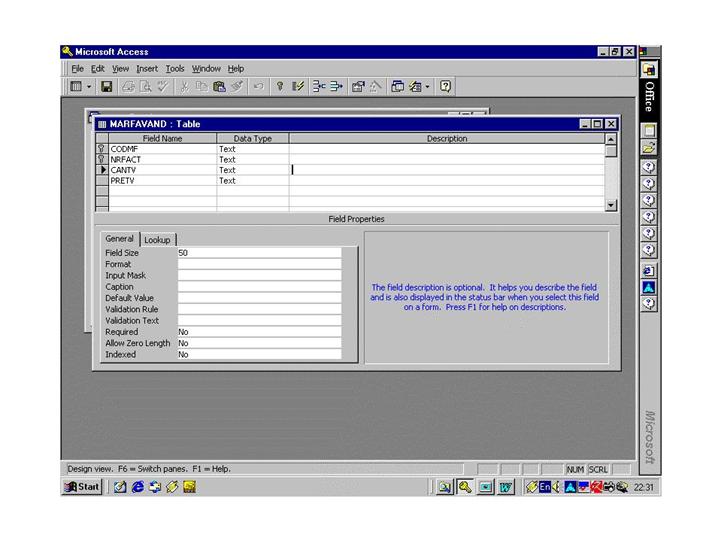Viewport: 721px width, 541px height.
Task: Click the Input Mask property field
Action: pyautogui.click(x=259, y=275)
